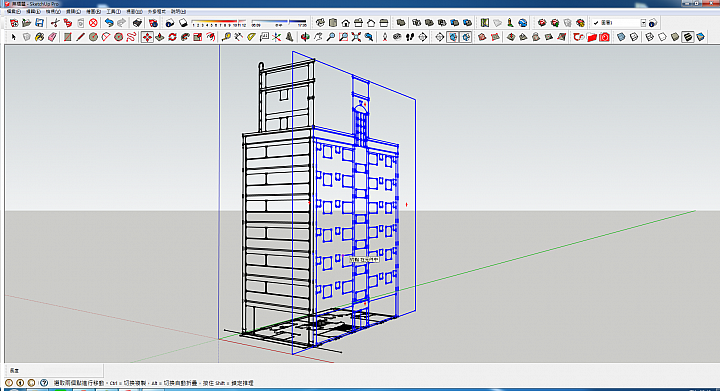The height and width of the screenshot is (391, 720).
Task: Activate the Move tool
Action: 147,37
